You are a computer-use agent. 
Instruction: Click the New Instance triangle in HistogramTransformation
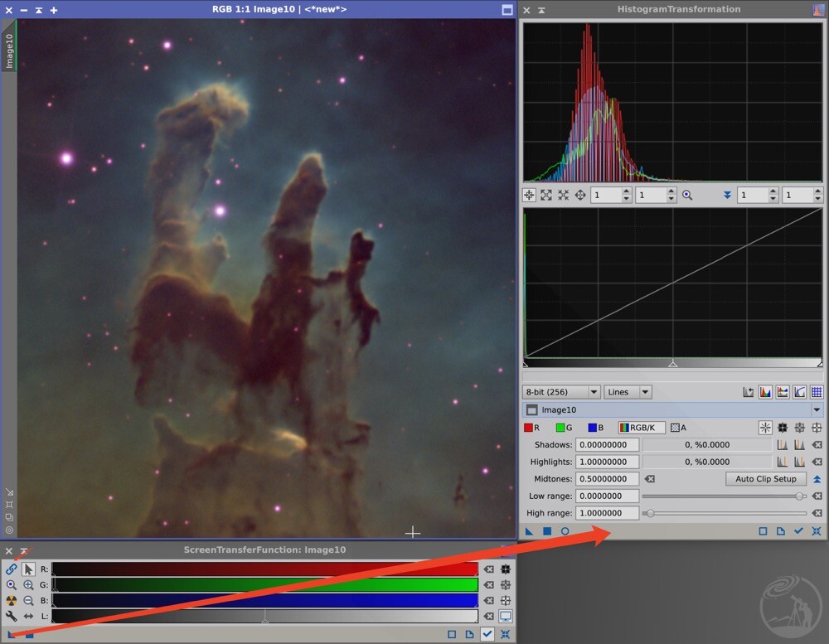click(529, 530)
